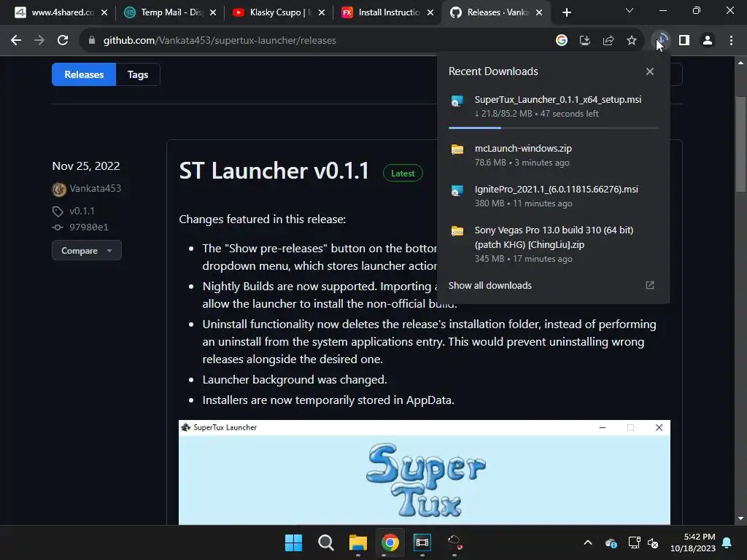Click the address bar URL field
Image resolution: width=747 pixels, height=560 pixels.
[314, 41]
